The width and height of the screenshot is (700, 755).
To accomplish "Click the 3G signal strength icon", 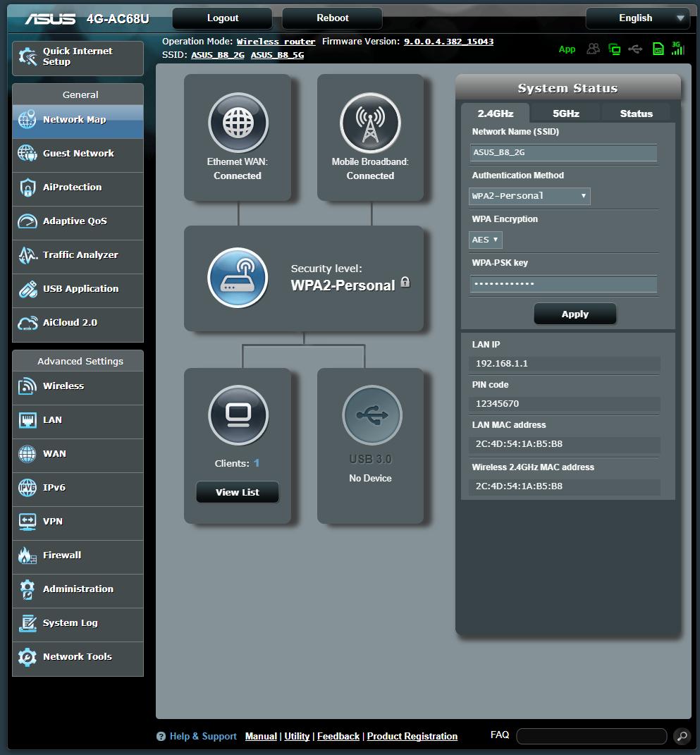I will tap(678, 48).
